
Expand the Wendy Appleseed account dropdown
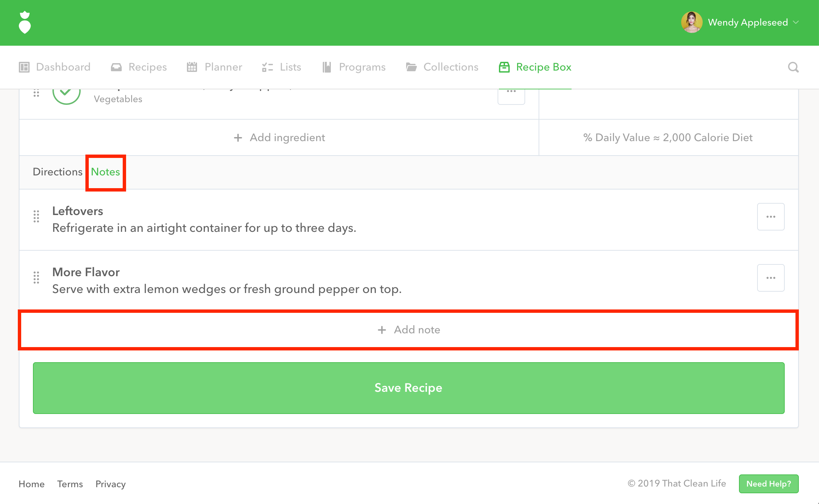click(796, 23)
